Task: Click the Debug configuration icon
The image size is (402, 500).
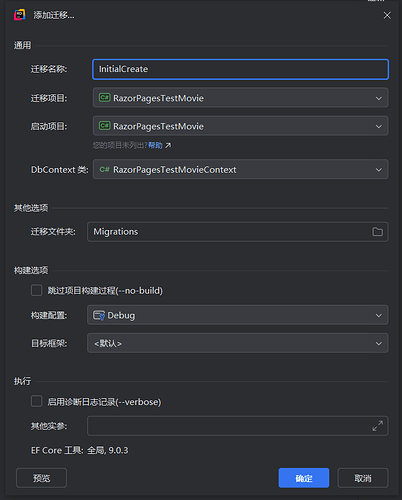Action: click(99, 315)
